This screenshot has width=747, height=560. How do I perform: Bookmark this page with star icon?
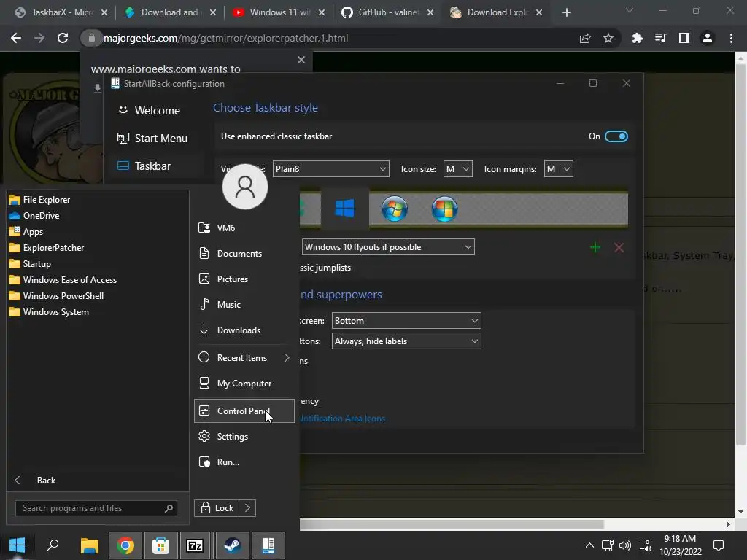tap(608, 38)
